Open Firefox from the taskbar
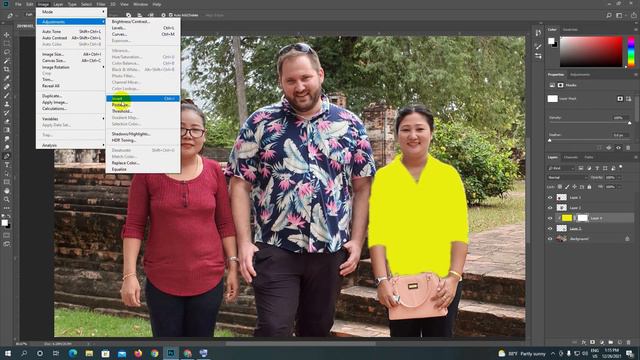Viewport: 640px width, 360px height. coord(138,353)
